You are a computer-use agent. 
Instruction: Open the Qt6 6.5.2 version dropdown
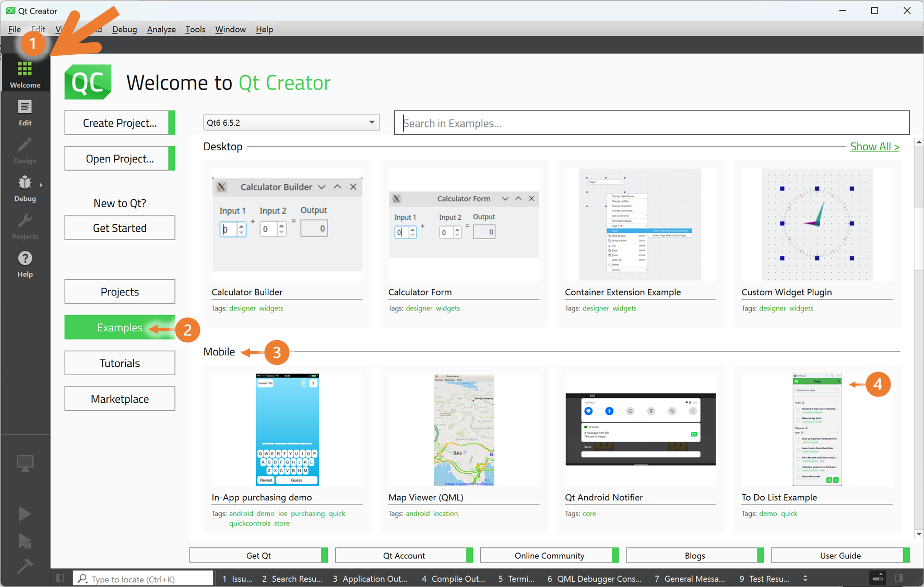pos(291,123)
